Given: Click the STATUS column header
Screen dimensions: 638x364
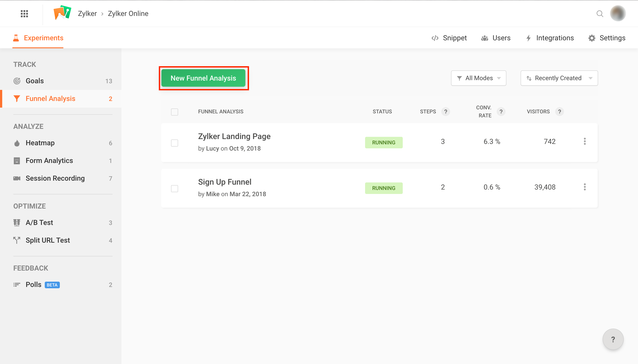Looking at the screenshot, I should [382, 112].
